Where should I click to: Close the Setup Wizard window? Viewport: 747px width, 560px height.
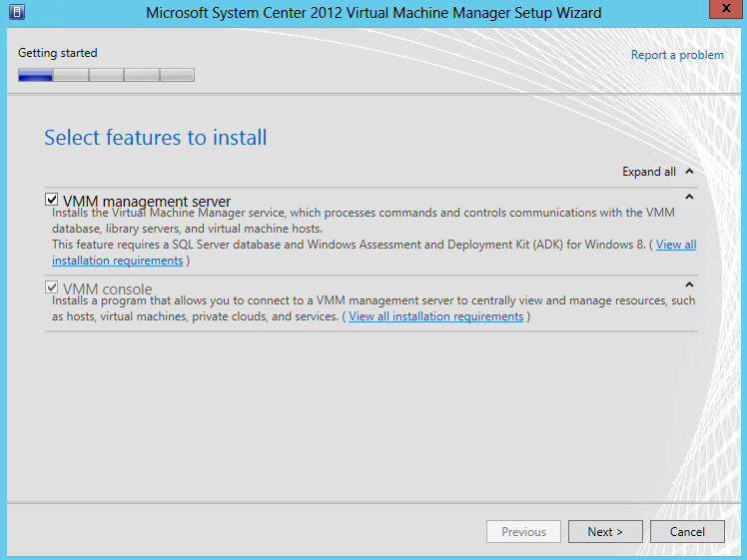726,9
